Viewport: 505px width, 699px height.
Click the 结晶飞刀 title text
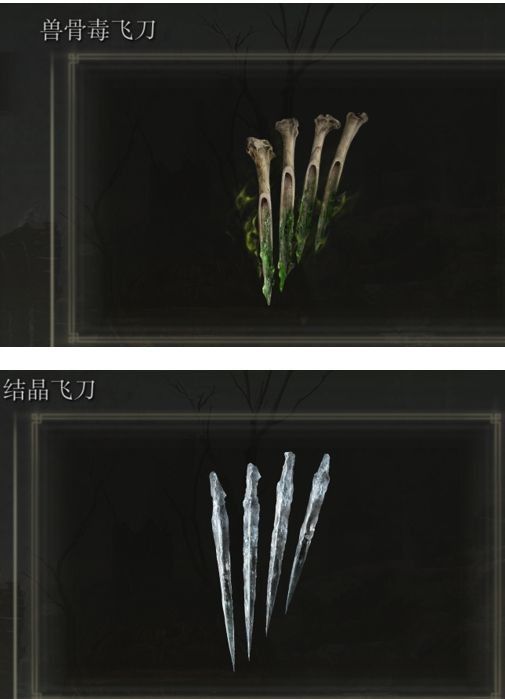(x=49, y=389)
